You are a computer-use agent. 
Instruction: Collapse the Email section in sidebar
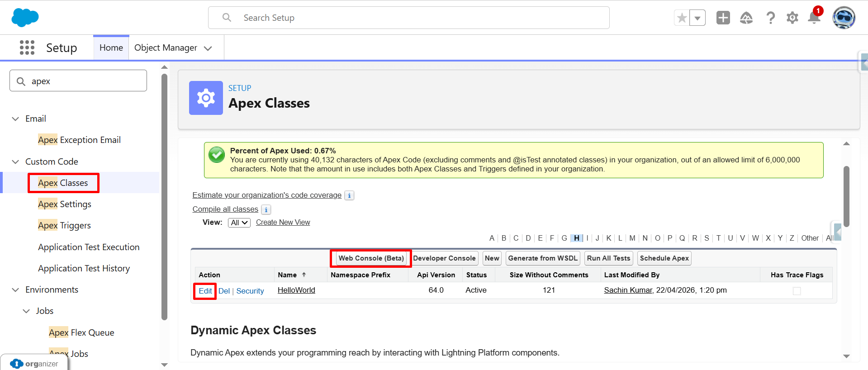pyautogui.click(x=15, y=119)
